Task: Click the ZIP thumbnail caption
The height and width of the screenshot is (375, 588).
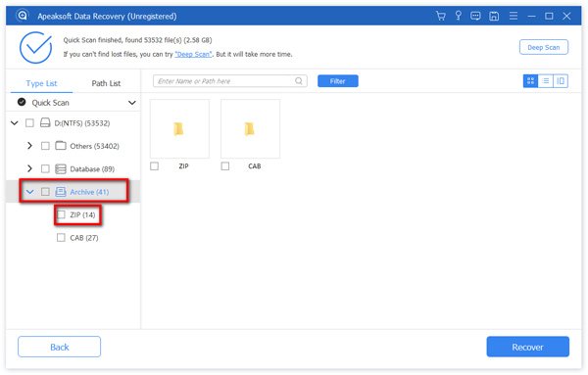Action: coord(184,165)
